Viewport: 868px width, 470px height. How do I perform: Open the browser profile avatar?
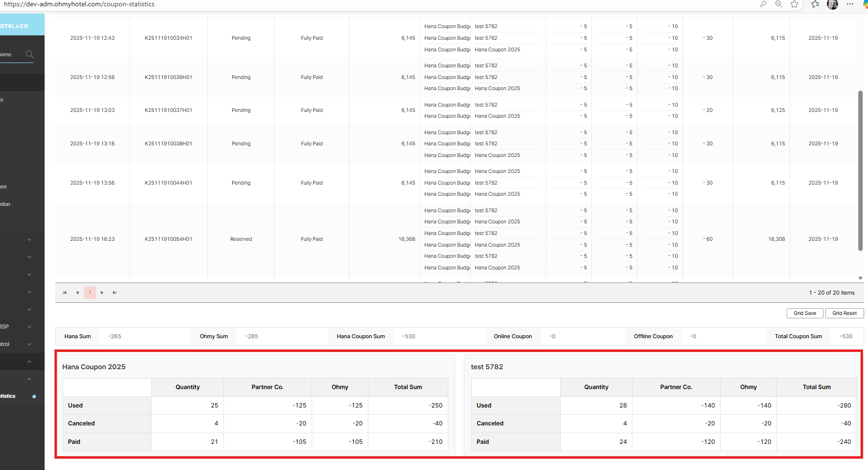click(833, 4)
